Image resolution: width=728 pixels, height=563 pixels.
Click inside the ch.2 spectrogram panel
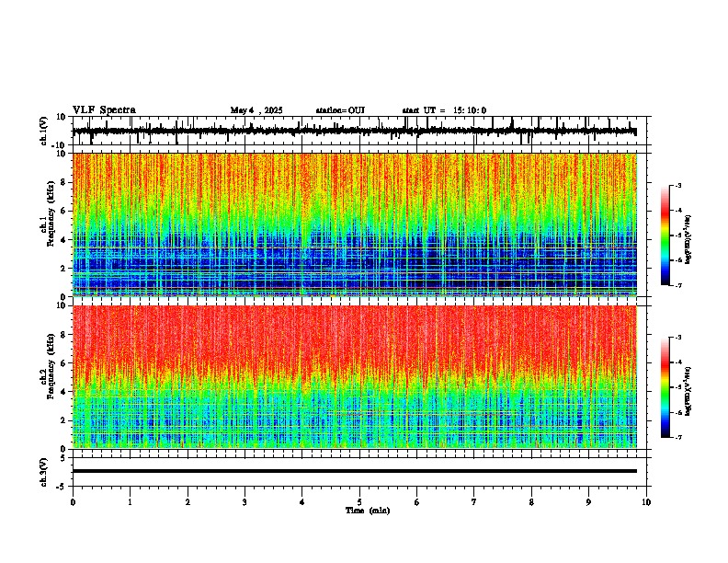coord(355,377)
